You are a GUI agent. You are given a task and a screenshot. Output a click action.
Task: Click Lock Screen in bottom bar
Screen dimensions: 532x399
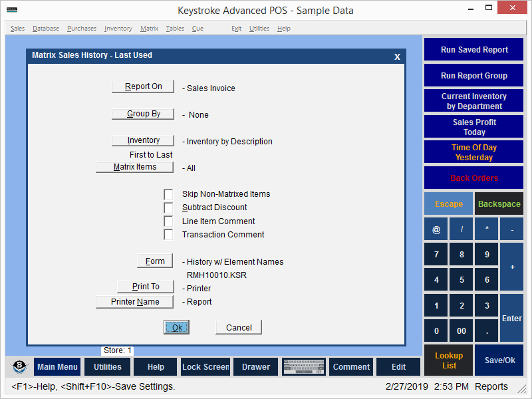coord(205,367)
